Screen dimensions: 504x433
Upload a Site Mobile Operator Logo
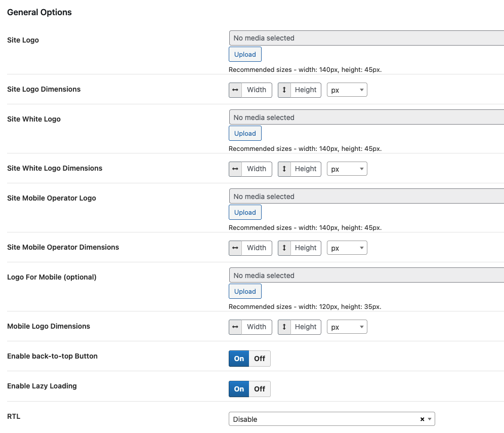click(245, 213)
